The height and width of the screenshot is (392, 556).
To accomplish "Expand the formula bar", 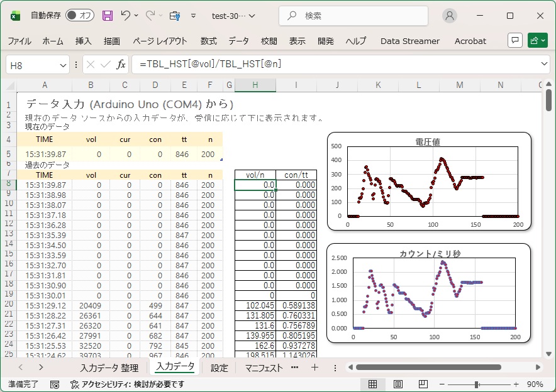I will click(544, 64).
